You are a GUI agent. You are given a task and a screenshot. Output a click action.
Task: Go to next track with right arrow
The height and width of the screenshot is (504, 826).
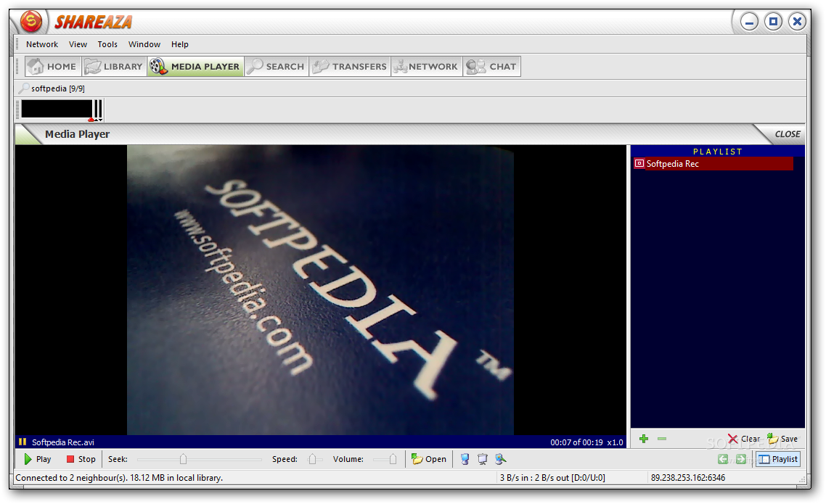point(740,459)
